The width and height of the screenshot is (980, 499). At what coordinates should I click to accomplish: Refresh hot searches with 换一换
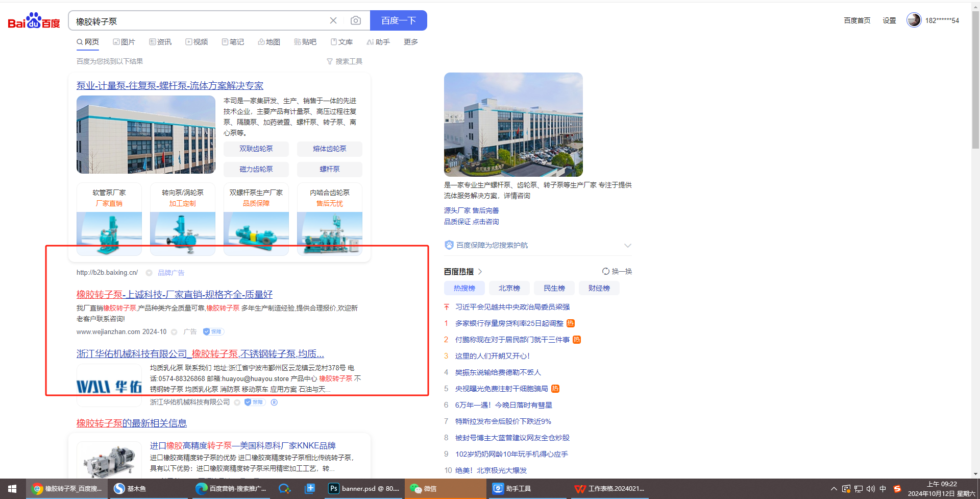tap(617, 271)
